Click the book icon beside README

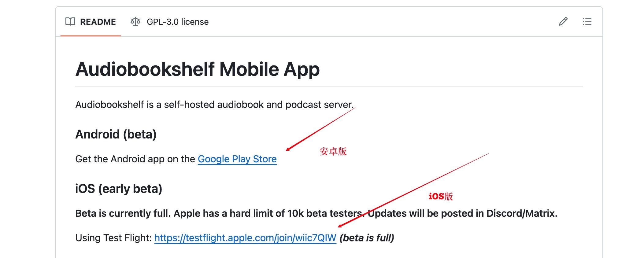pyautogui.click(x=70, y=22)
